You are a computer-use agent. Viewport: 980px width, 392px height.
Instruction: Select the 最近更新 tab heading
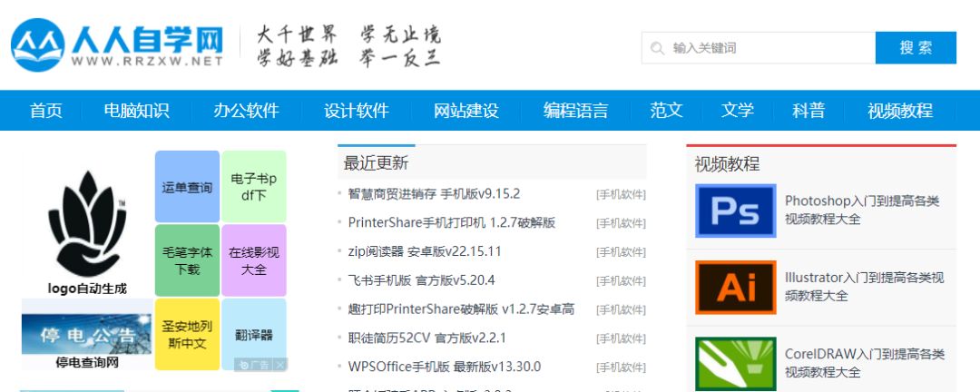click(x=376, y=163)
